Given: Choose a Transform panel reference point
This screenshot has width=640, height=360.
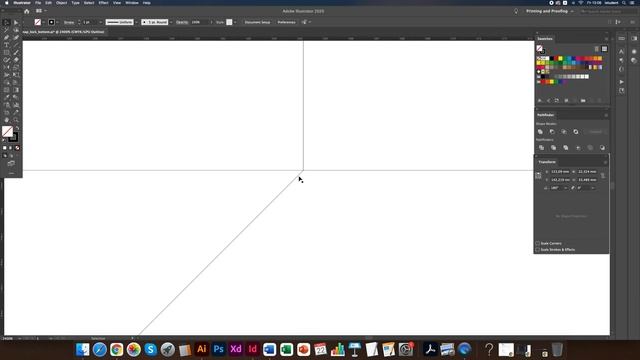Looking at the screenshot, I should (x=538, y=176).
